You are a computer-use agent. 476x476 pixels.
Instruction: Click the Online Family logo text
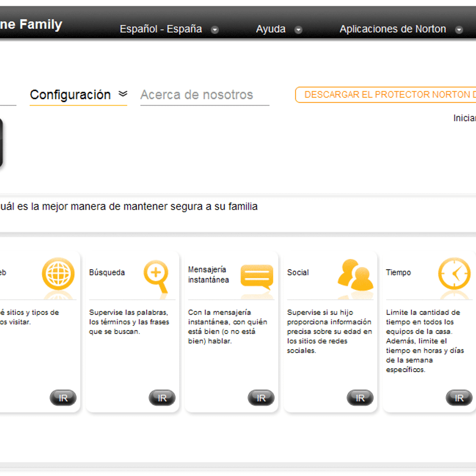pos(31,25)
